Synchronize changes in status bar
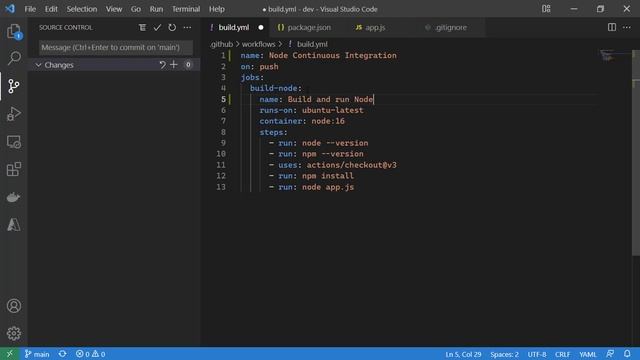 62,354
